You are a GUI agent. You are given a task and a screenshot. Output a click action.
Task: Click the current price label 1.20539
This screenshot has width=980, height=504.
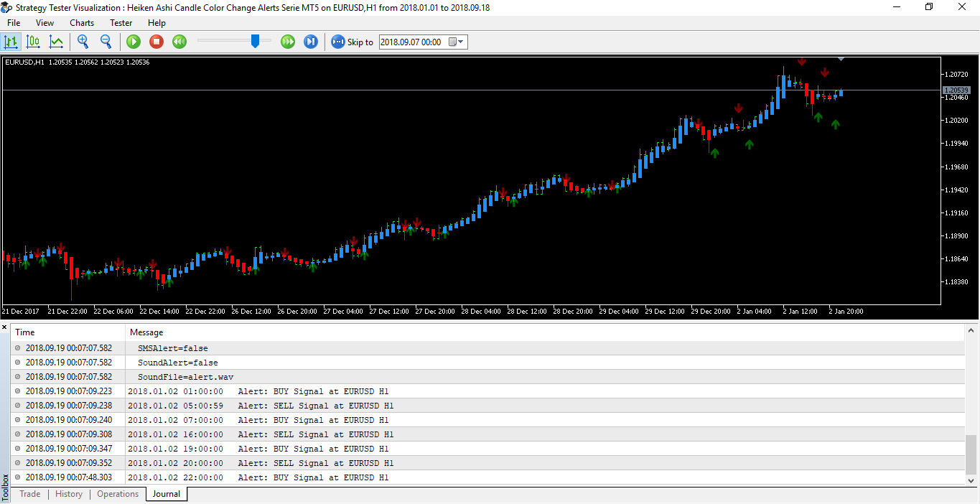pos(956,90)
